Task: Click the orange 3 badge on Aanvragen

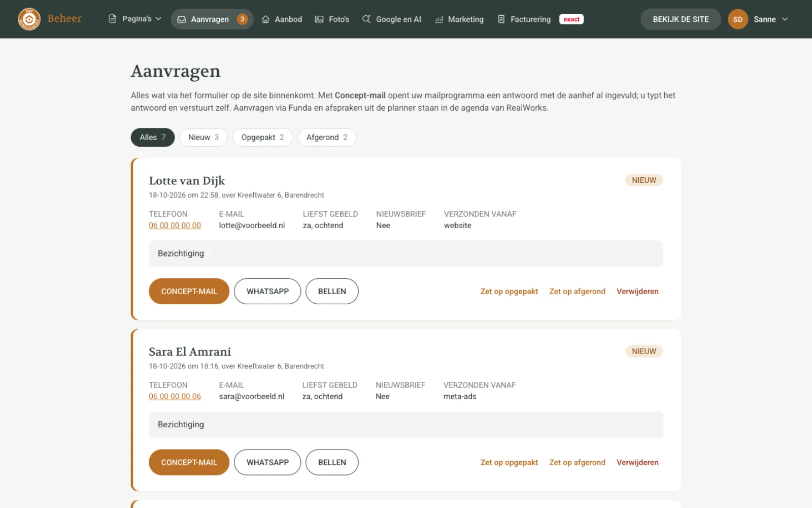Action: coord(243,19)
